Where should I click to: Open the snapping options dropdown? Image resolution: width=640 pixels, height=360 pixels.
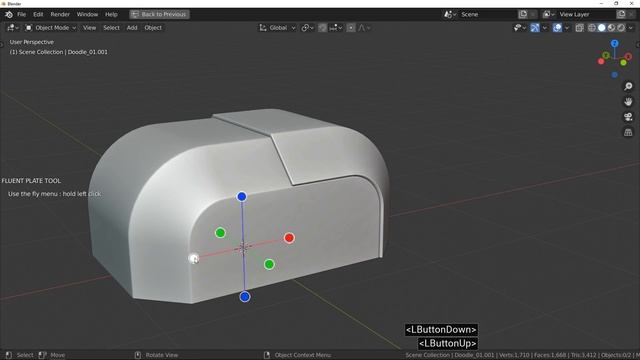336,28
